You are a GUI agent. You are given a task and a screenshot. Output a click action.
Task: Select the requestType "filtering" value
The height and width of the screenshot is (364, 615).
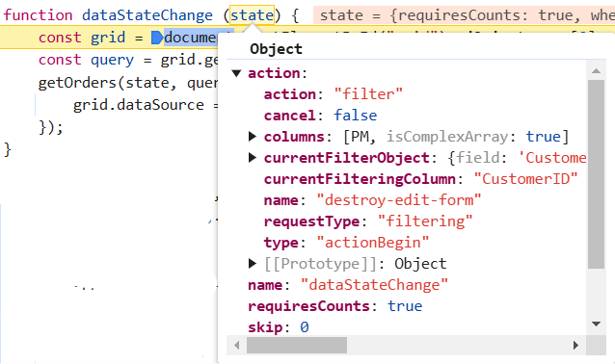click(x=425, y=221)
